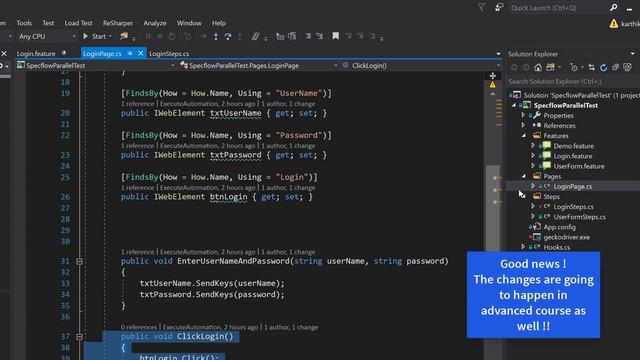
Task: Select UserFormSteps.cs in Solution Explorer
Action: point(580,217)
